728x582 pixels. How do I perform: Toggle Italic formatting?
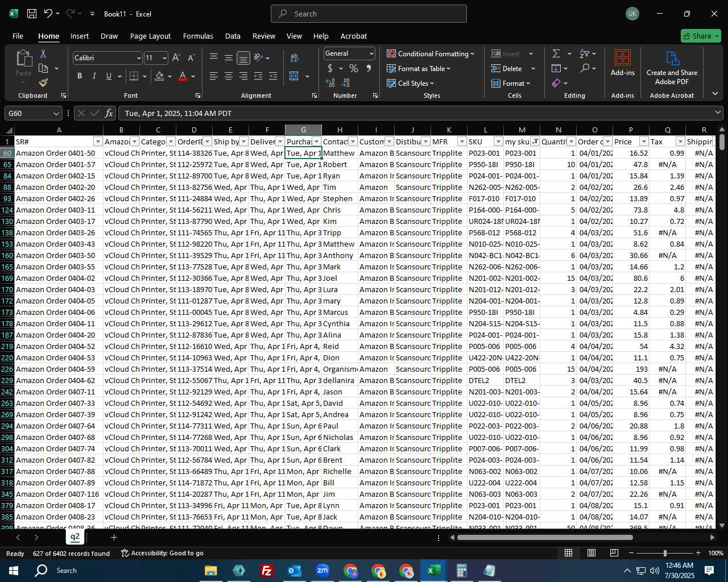(94, 76)
